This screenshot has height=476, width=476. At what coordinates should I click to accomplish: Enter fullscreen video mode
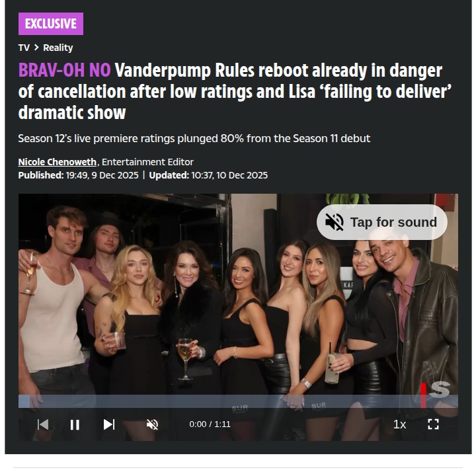point(433,424)
